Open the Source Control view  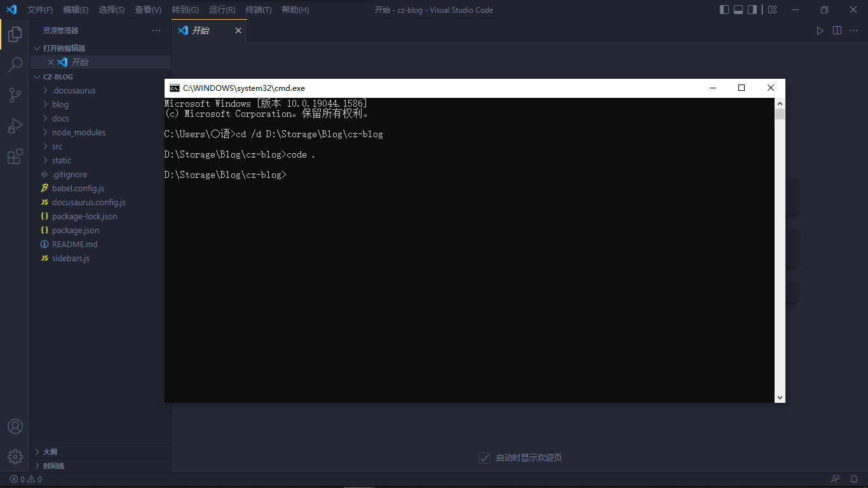pyautogui.click(x=15, y=95)
